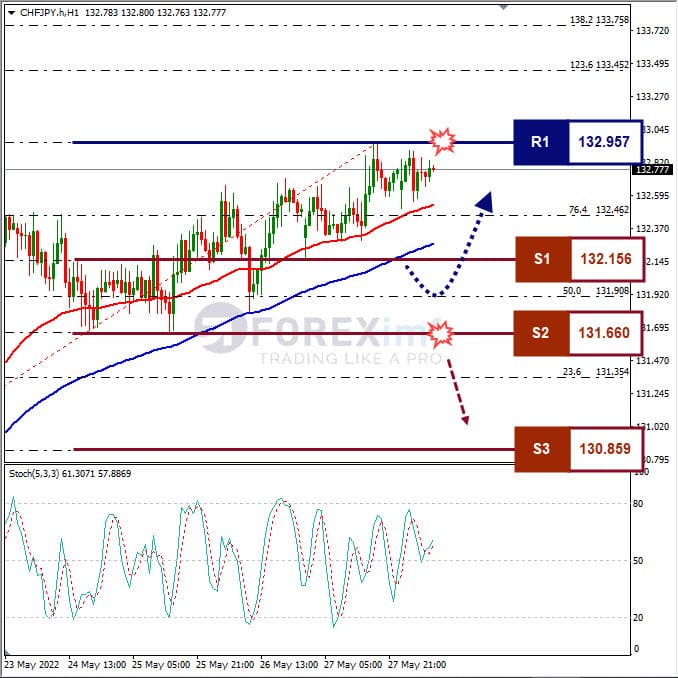The height and width of the screenshot is (678, 678).
Task: Select the blue moving average line
Action: click(x=217, y=327)
